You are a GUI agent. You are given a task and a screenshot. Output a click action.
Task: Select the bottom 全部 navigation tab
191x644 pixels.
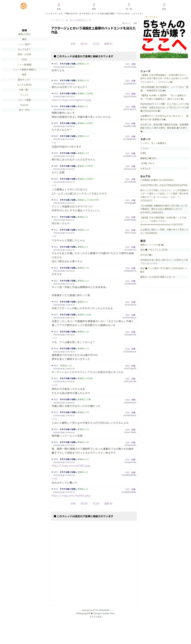tap(73, 504)
